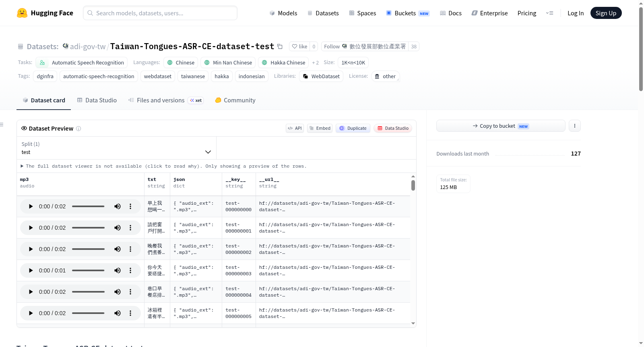The image size is (644, 347).
Task: Open audio options menu in row test-000000001
Action: [130, 228]
